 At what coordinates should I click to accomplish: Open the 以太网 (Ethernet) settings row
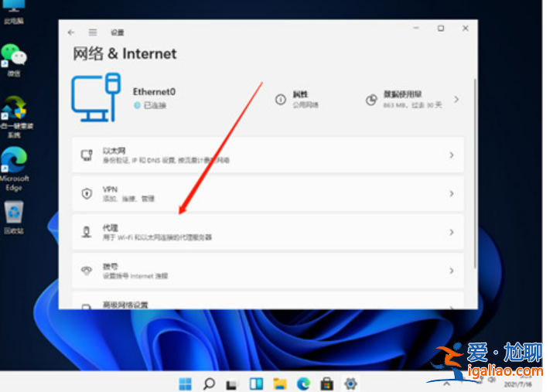(x=268, y=155)
